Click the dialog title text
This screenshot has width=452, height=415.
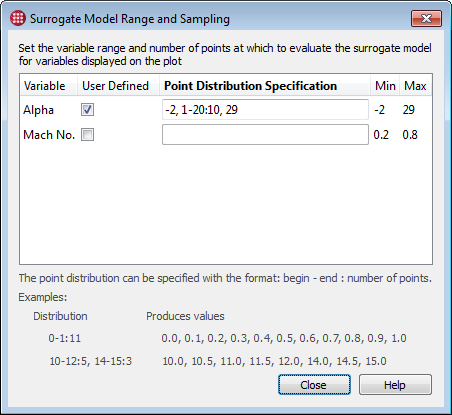(130, 19)
